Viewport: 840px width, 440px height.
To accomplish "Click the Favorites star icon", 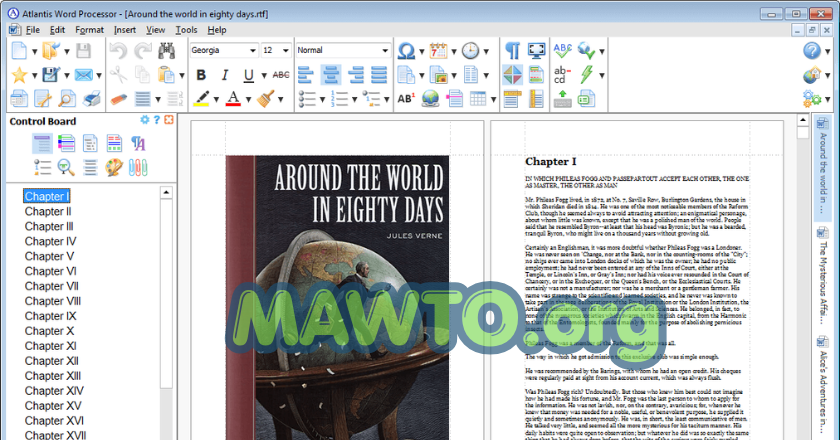I will click(19, 75).
